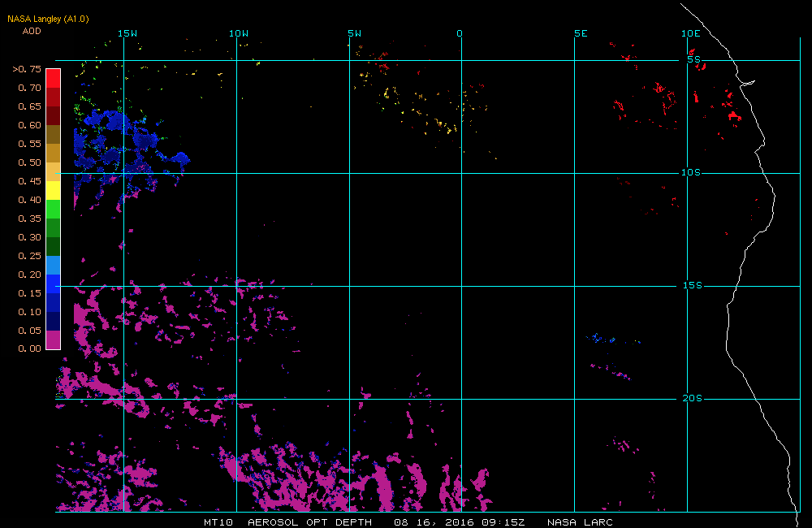Screen dimensions: 812x528
Task: Click the AOD legend heading
Action: (32, 31)
